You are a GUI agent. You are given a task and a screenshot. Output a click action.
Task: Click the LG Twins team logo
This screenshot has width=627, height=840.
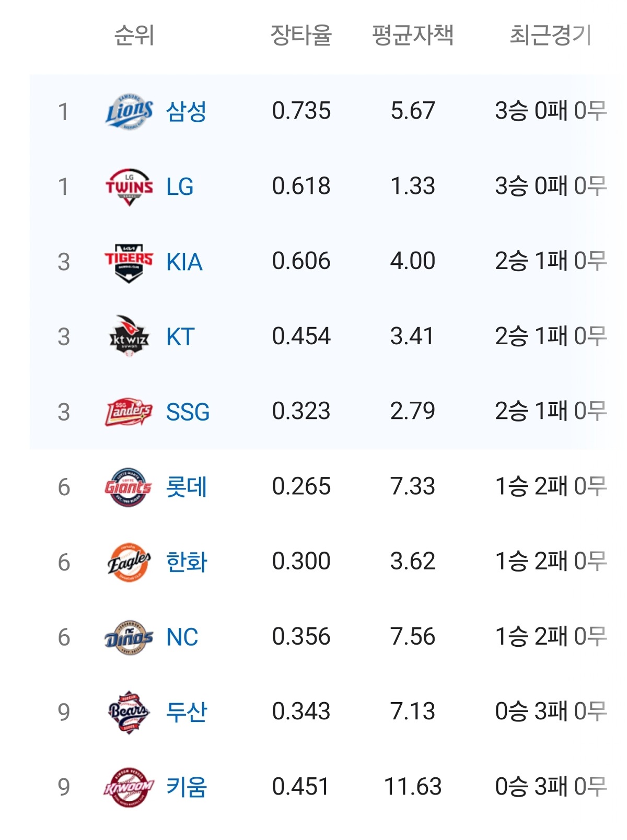pyautogui.click(x=129, y=187)
